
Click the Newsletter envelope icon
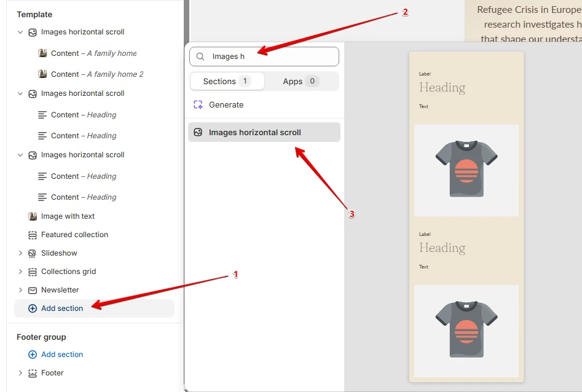[33, 290]
